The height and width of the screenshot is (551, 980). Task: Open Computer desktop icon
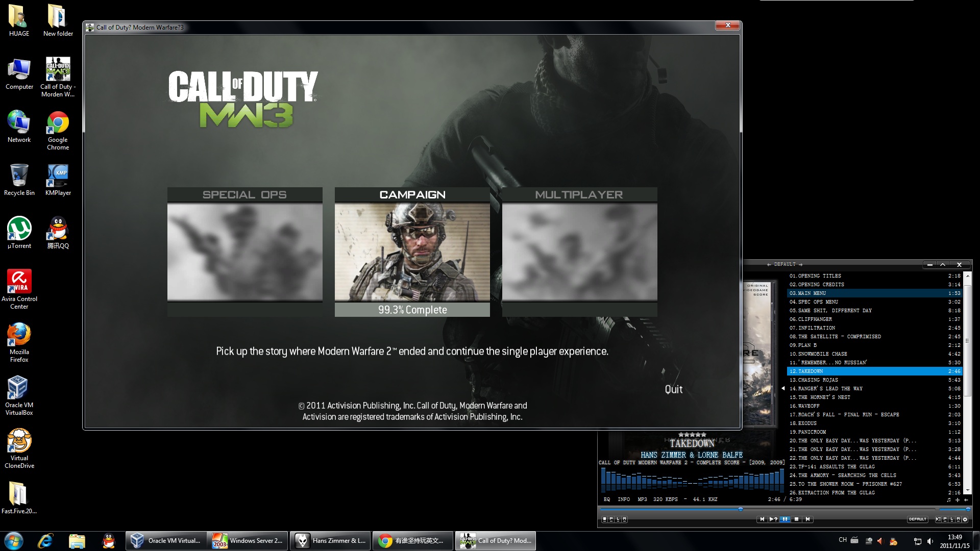[x=19, y=74]
